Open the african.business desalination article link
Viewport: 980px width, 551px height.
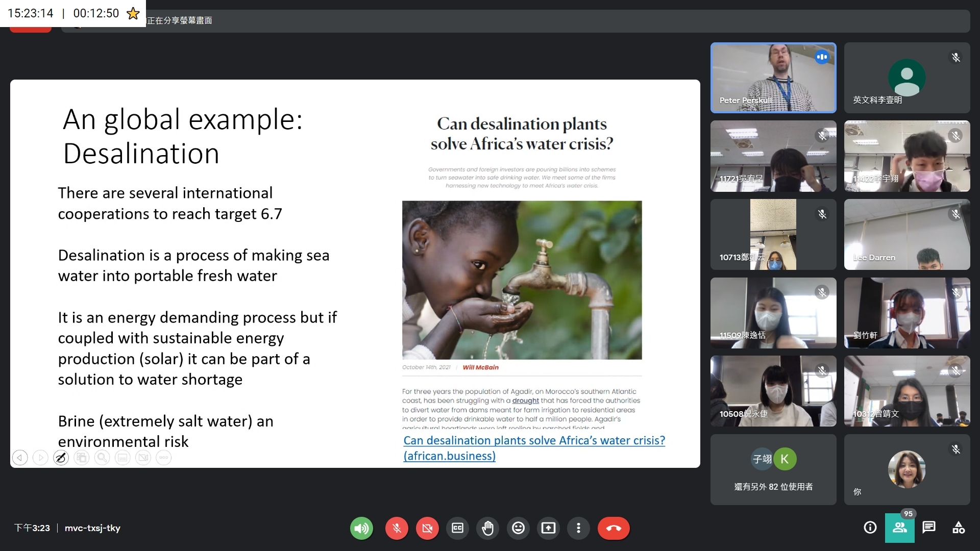[x=534, y=441]
